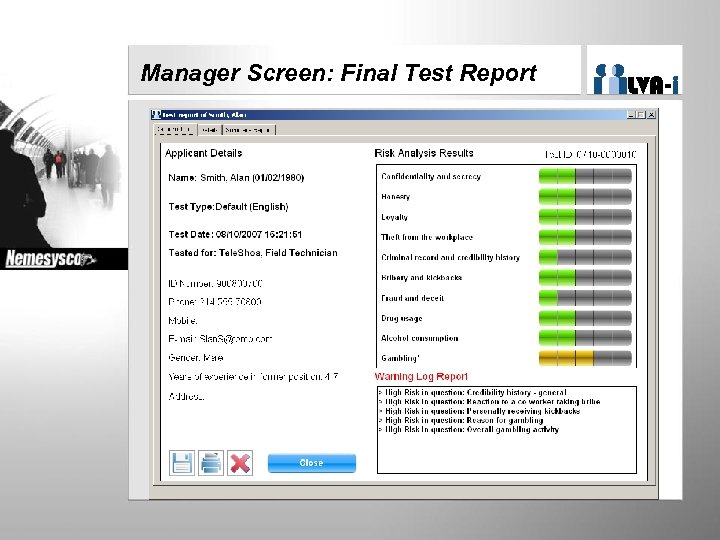
Task: Click the test report window title icon
Action: (x=157, y=114)
